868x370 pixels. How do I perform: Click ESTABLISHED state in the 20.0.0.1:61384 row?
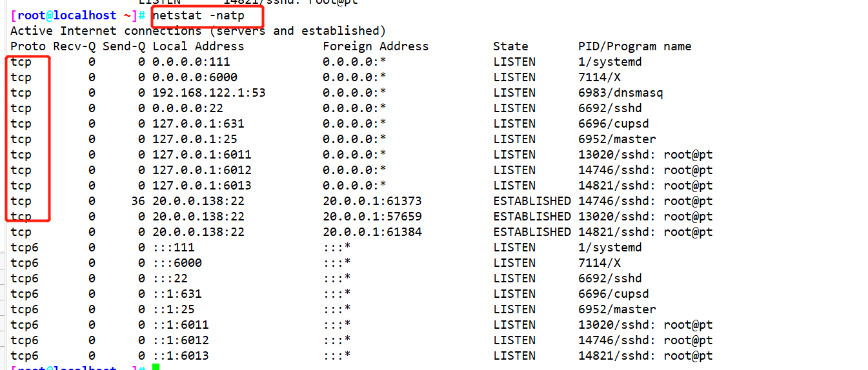[532, 232]
